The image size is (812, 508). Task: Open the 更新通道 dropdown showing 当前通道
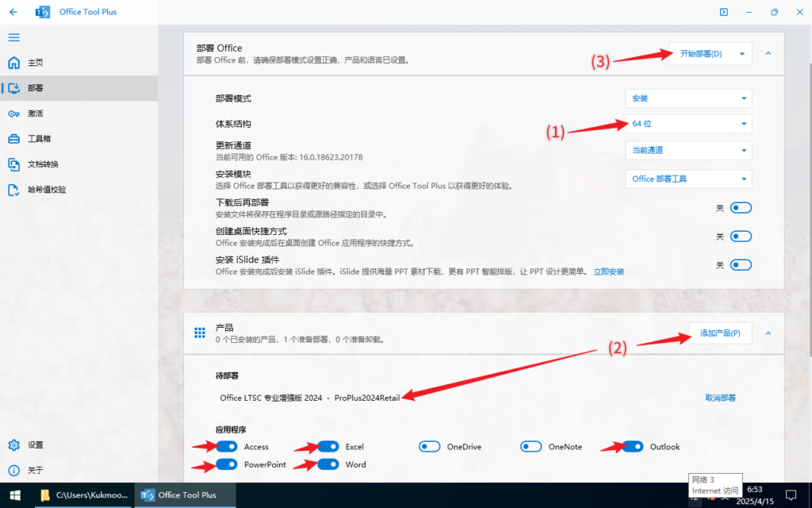click(x=689, y=150)
